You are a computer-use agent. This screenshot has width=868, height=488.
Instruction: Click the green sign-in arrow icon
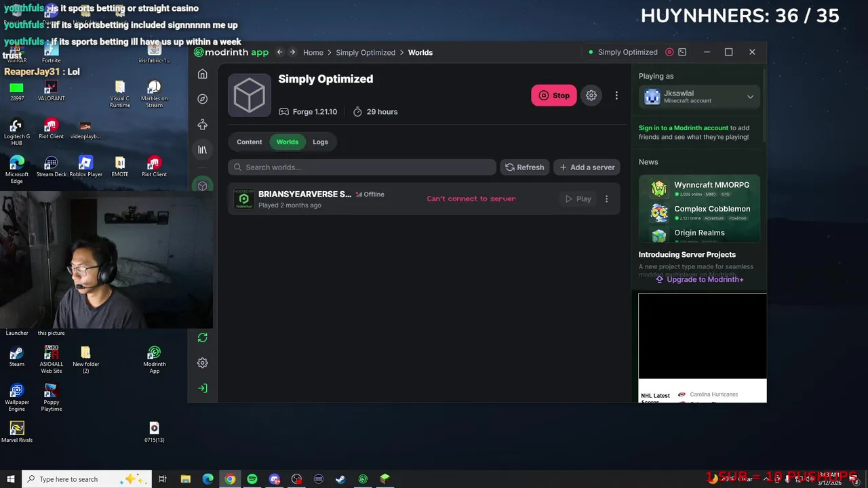[x=202, y=388]
